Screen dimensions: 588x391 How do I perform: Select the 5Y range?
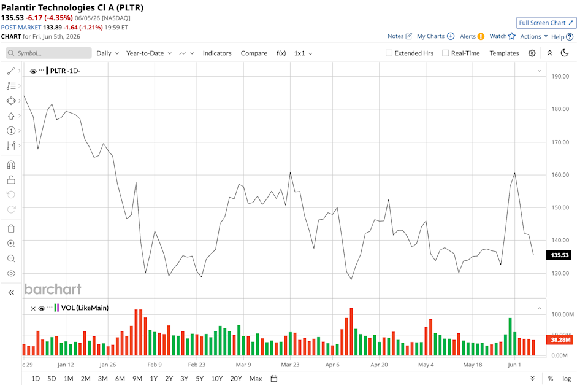(199, 379)
